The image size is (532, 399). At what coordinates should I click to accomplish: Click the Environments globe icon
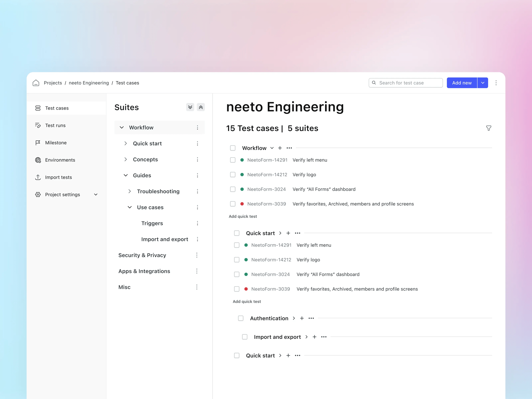(38, 160)
